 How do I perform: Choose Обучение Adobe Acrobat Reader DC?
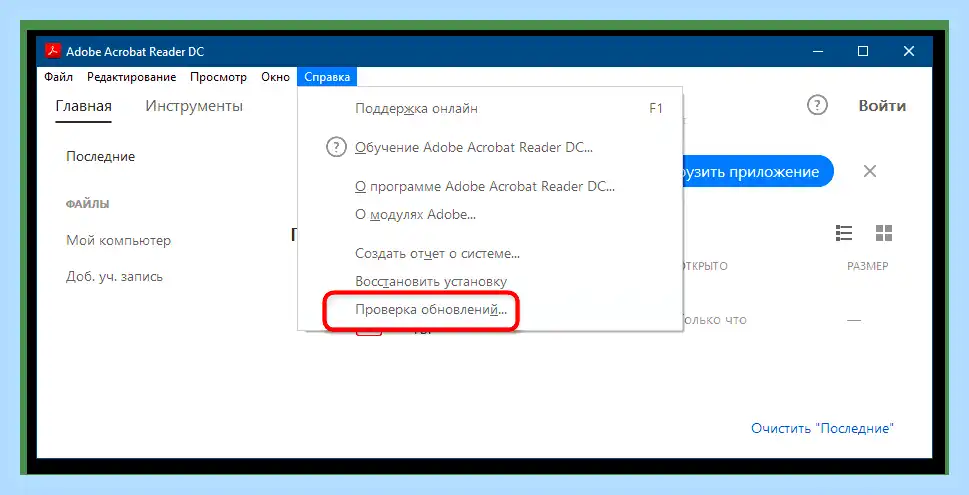point(490,148)
